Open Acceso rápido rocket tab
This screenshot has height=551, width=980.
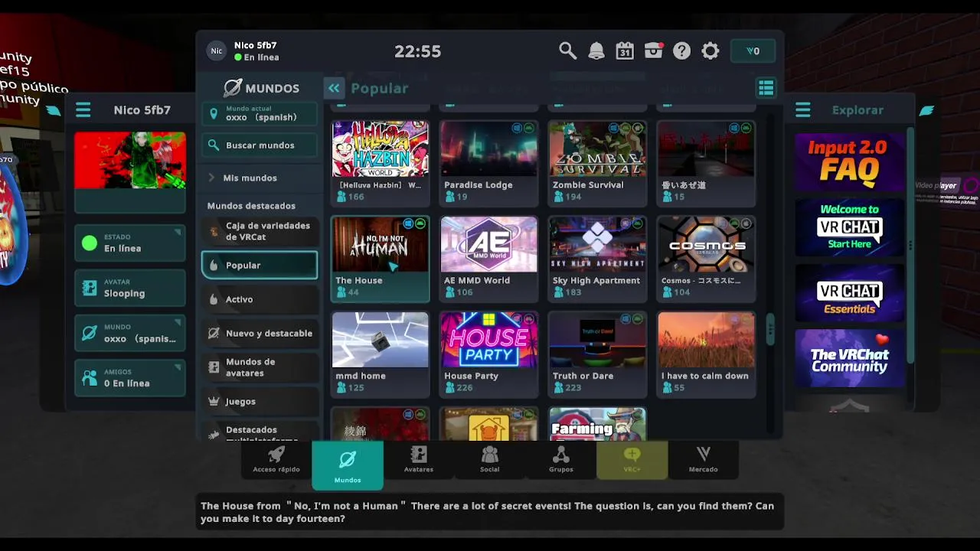click(276, 460)
